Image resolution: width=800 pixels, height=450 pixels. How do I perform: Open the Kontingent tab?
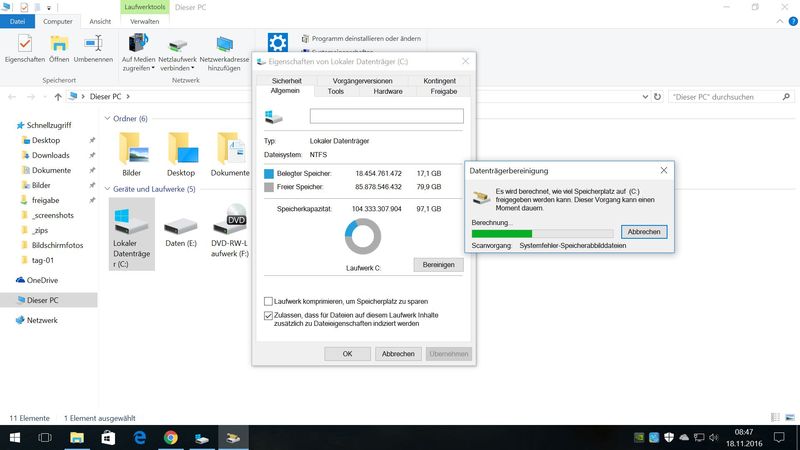tap(439, 81)
